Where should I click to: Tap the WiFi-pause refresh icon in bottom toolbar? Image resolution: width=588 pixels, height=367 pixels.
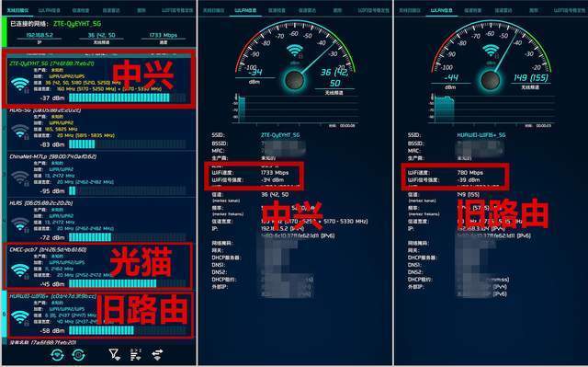[57, 355]
